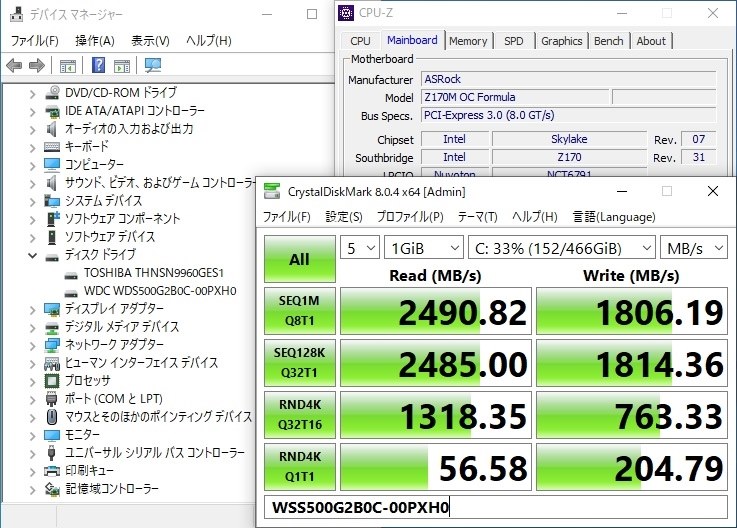Click the プロセッサ chip icon
Viewport: 737px width, 528px height.
pos(52,381)
